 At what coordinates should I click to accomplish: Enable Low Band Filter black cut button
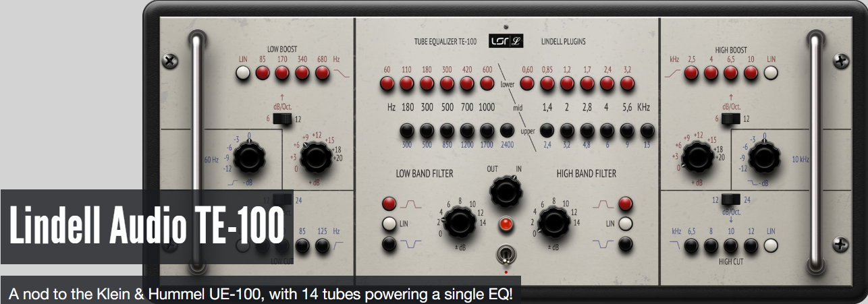(x=389, y=244)
